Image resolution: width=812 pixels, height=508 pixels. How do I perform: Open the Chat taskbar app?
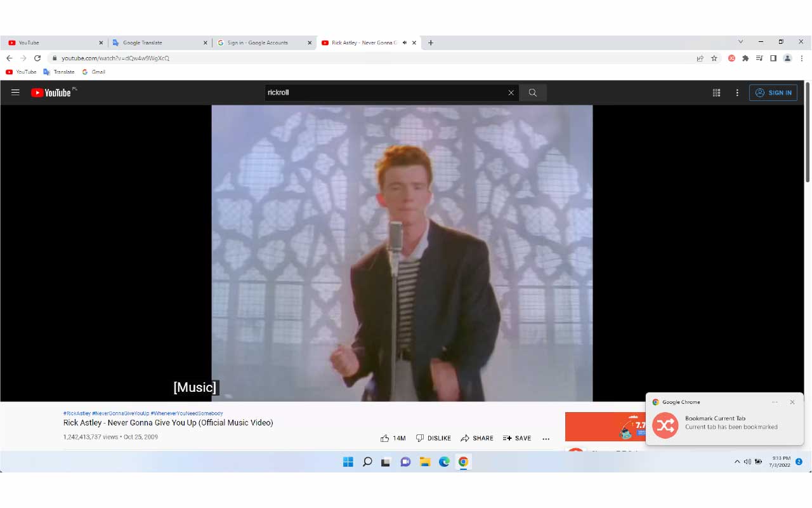click(x=405, y=462)
